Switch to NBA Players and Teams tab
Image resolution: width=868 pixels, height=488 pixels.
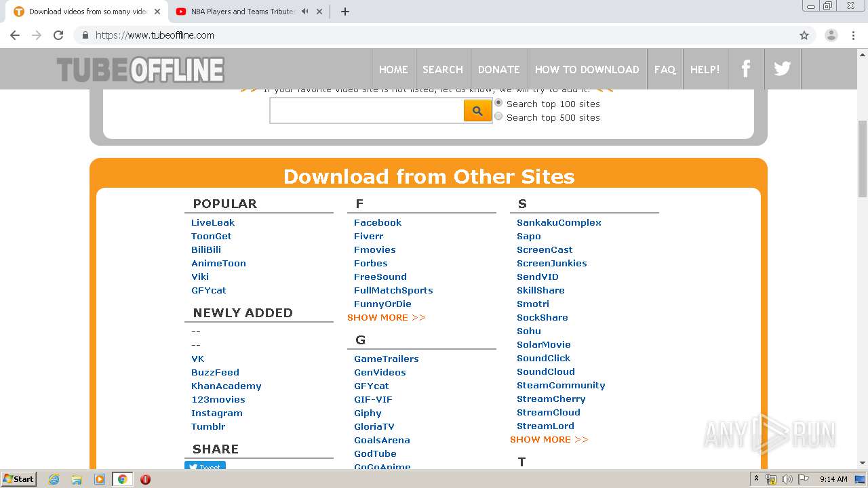[243, 12]
